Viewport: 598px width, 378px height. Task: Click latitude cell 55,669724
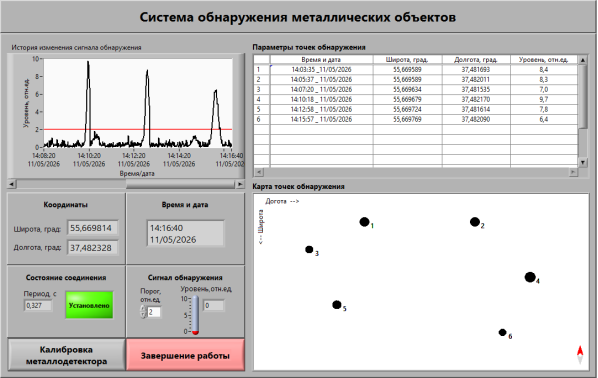[x=407, y=109]
